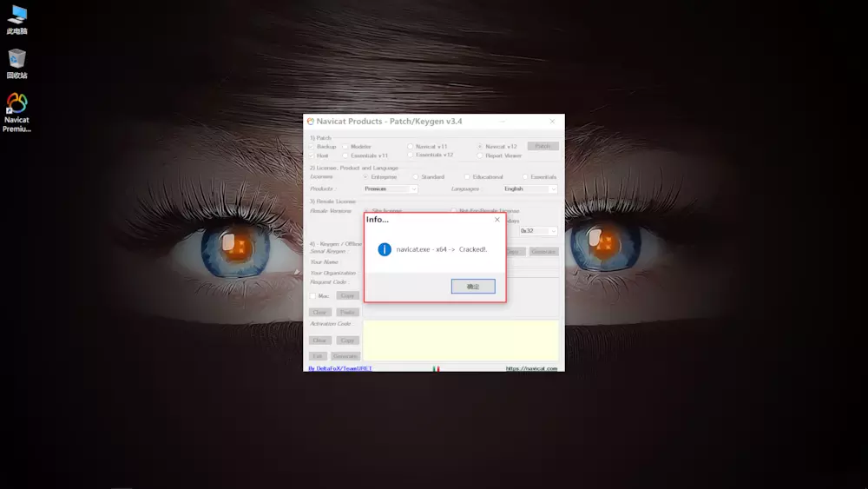Click the Patch button
The width and height of the screenshot is (868, 489).
(542, 146)
